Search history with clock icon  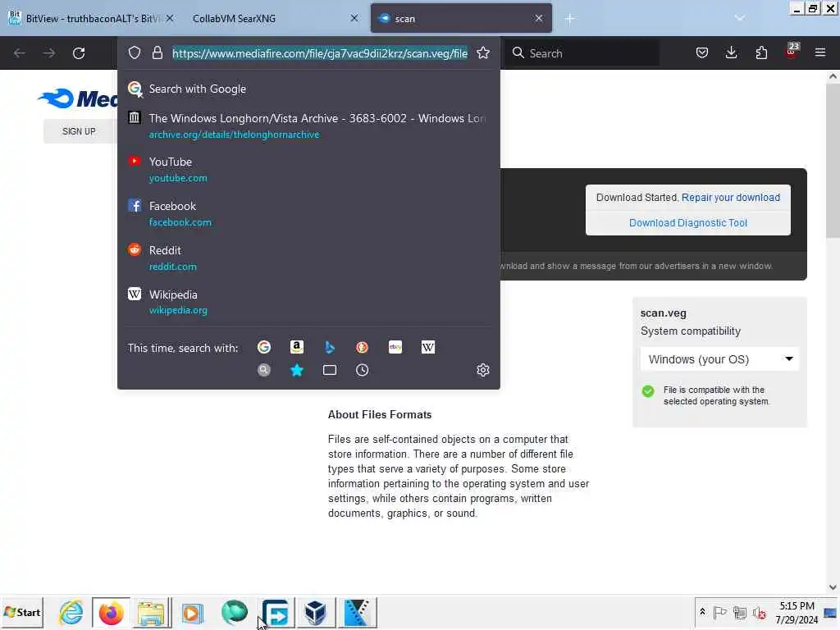point(362,370)
